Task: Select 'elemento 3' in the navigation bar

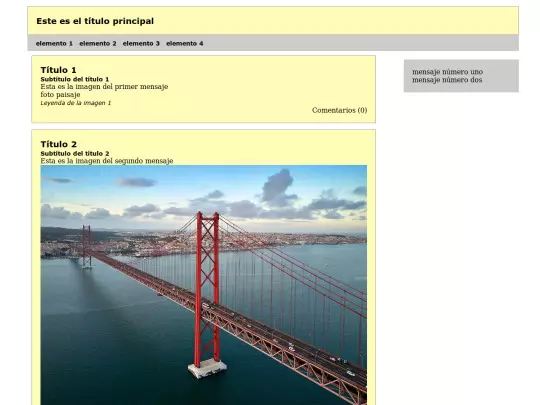Action: pyautogui.click(x=141, y=43)
